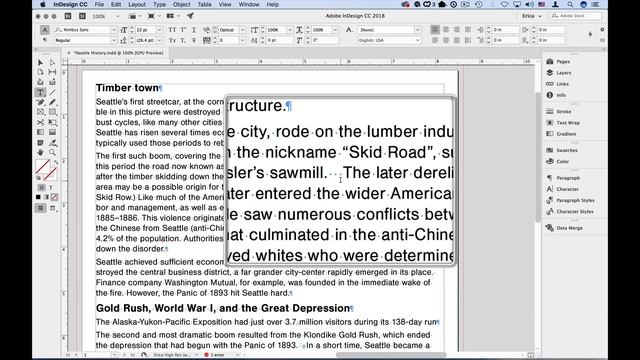Select the Seattle History.indd document tab

click(x=119, y=53)
